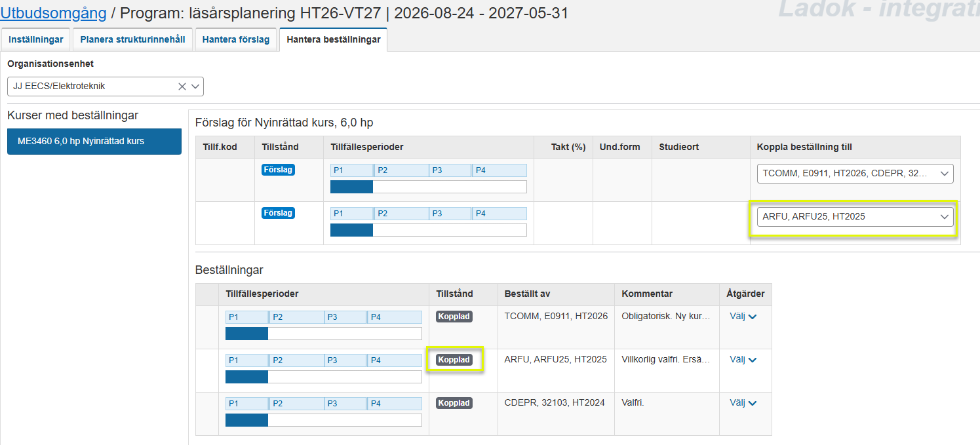Click the truncated Obligatorisk comment in the TCOMM row
This screenshot has width=980, height=445.
[665, 316]
